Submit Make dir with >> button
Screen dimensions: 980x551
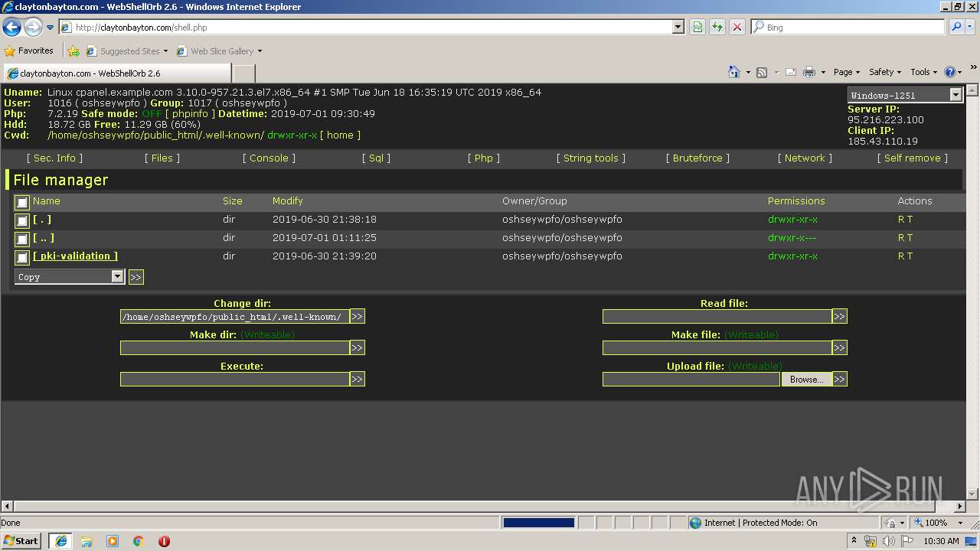pyautogui.click(x=357, y=347)
